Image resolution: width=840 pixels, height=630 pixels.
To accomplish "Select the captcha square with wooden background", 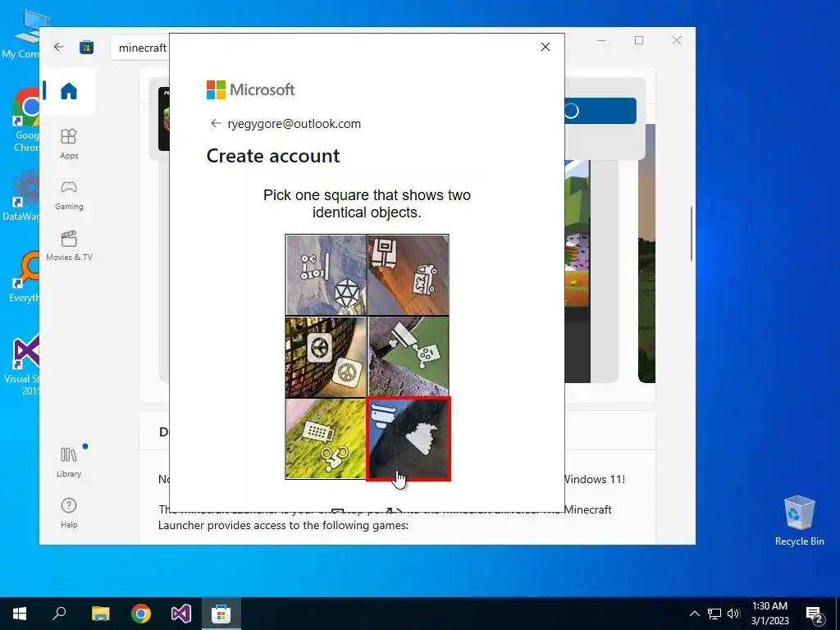I will (x=409, y=275).
